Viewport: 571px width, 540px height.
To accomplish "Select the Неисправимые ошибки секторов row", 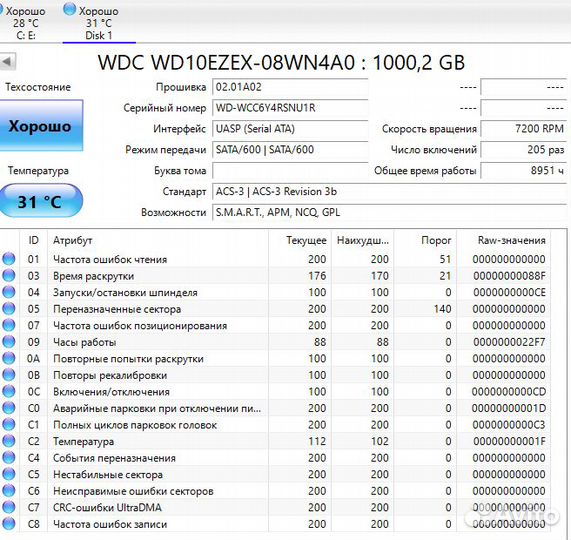I will point(275,491).
